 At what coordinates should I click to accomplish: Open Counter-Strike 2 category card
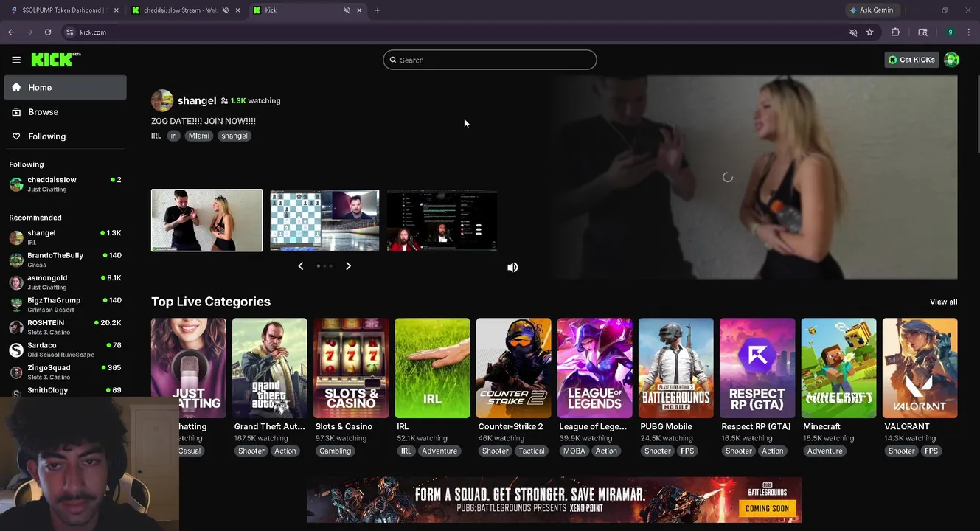pos(513,368)
